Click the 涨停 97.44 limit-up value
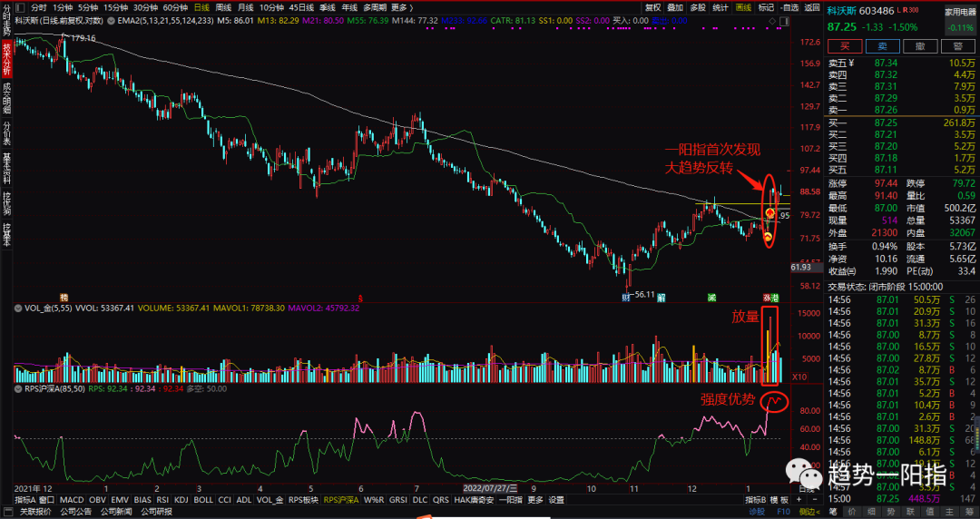The width and height of the screenshot is (980, 519). click(x=886, y=184)
